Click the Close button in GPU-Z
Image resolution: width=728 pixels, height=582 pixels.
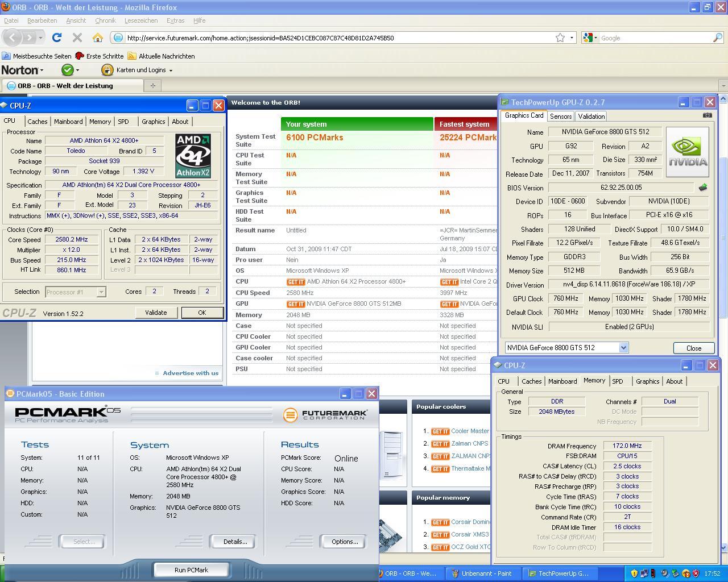coord(694,348)
